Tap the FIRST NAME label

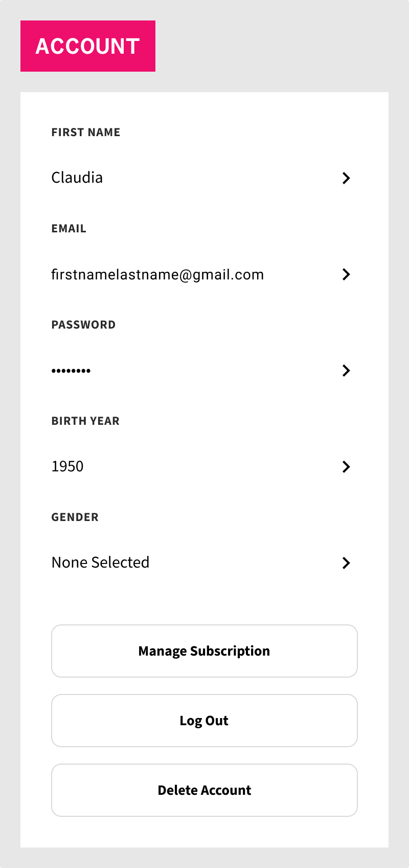coord(86,132)
